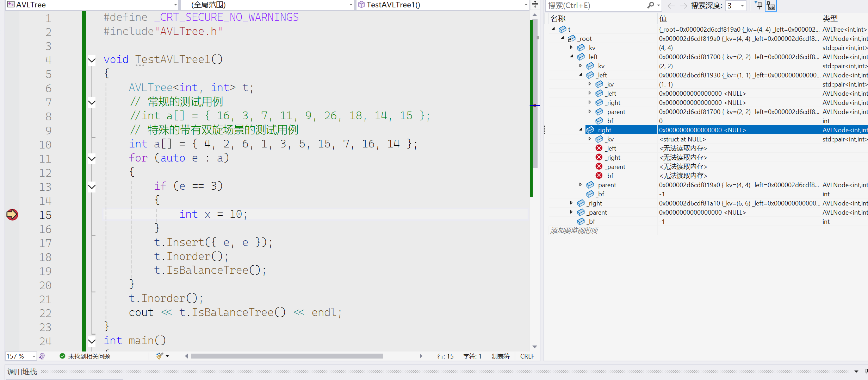Click the 值 column header

(x=663, y=18)
